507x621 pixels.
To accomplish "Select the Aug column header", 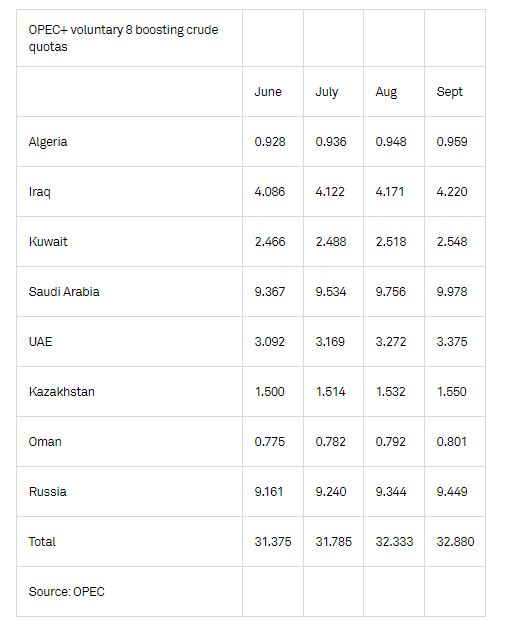I will (x=386, y=92).
